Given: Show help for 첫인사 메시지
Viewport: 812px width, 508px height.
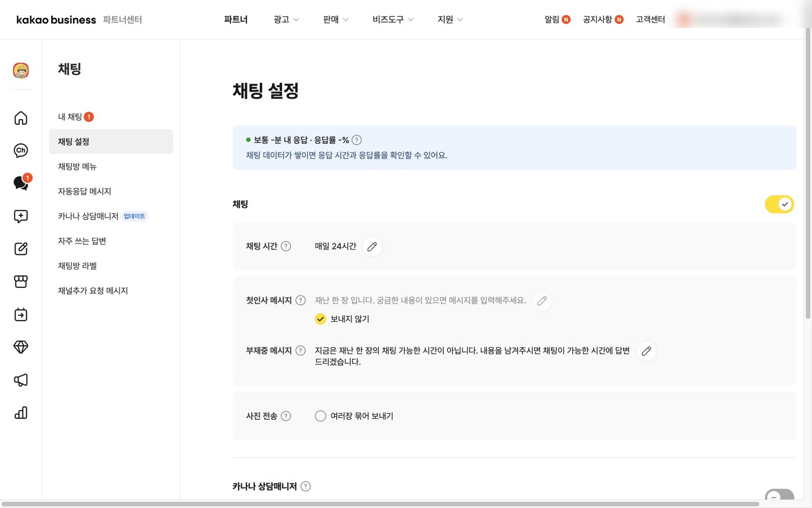Looking at the screenshot, I should 300,300.
